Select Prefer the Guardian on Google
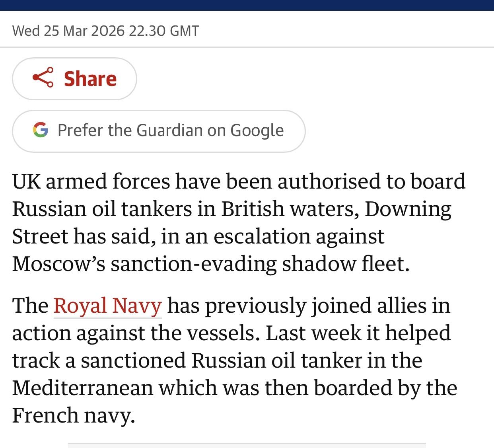494x448 pixels. (x=171, y=131)
